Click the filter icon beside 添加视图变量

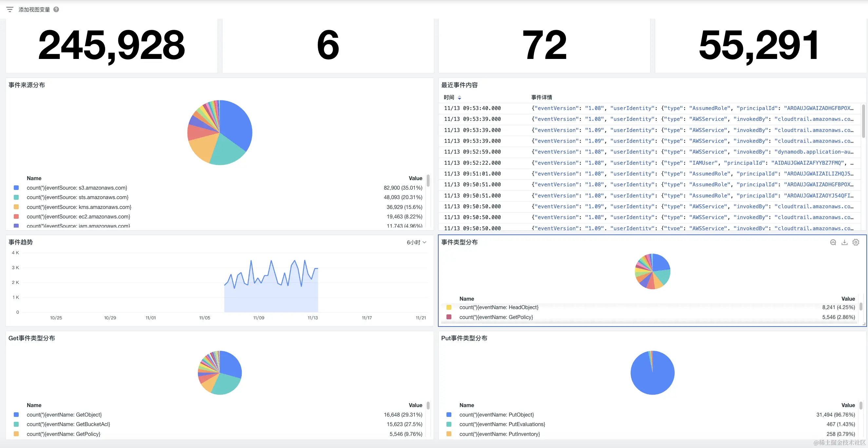click(x=10, y=9)
